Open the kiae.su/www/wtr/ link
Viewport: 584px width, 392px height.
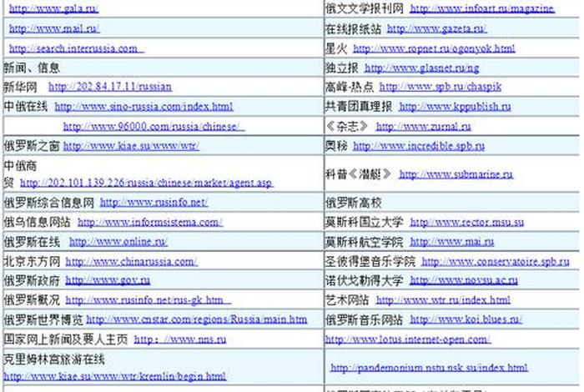[x=131, y=146]
